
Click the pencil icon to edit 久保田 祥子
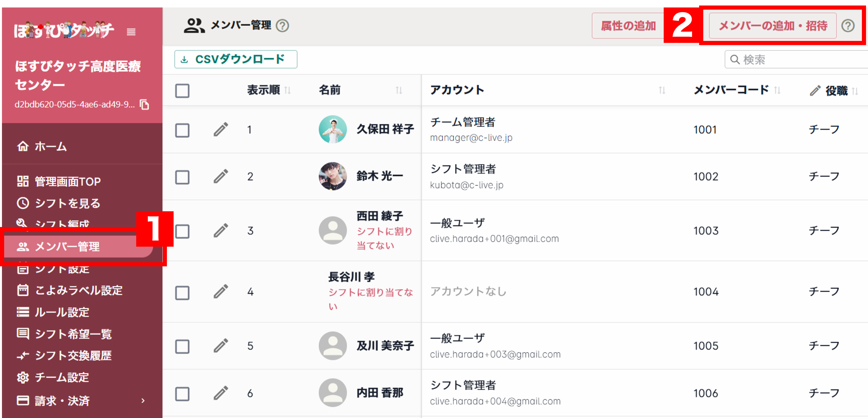tap(221, 130)
